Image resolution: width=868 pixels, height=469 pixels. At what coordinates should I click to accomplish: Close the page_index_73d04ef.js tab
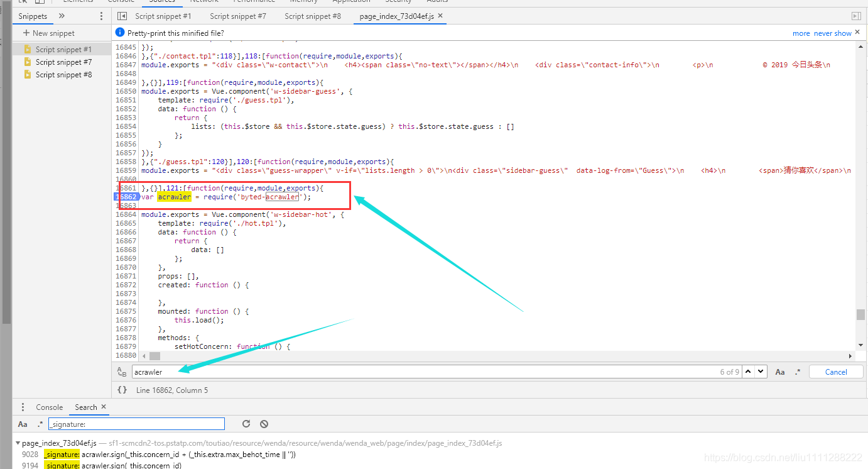click(x=440, y=16)
